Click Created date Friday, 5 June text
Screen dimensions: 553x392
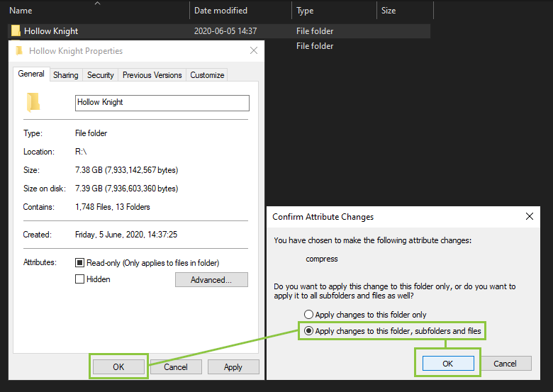126,235
